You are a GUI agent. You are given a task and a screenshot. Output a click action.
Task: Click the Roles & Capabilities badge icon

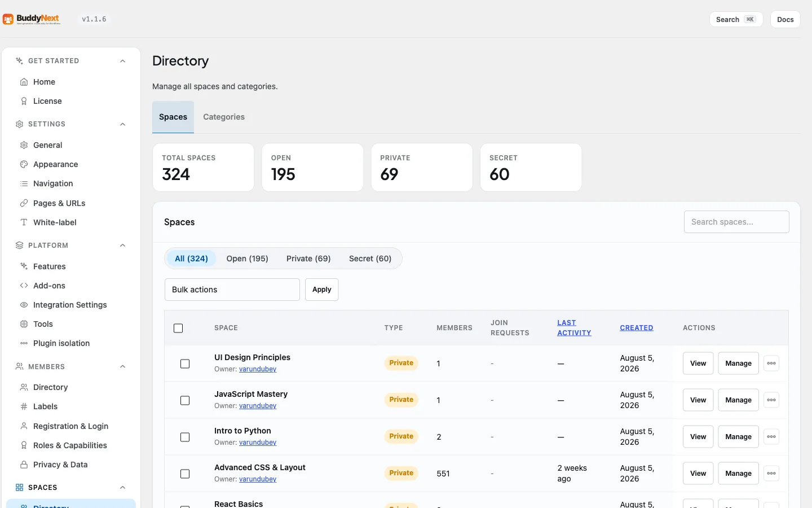pyautogui.click(x=24, y=445)
